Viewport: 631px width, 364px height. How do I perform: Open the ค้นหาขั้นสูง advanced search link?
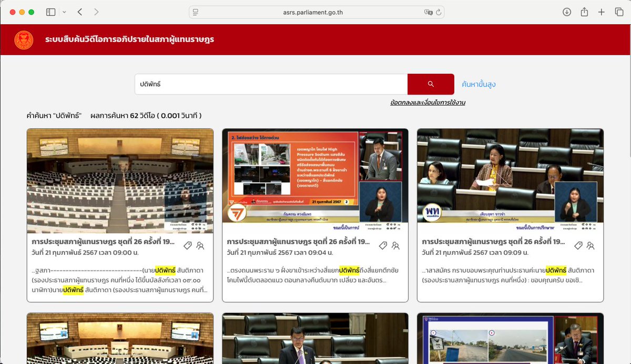479,84
